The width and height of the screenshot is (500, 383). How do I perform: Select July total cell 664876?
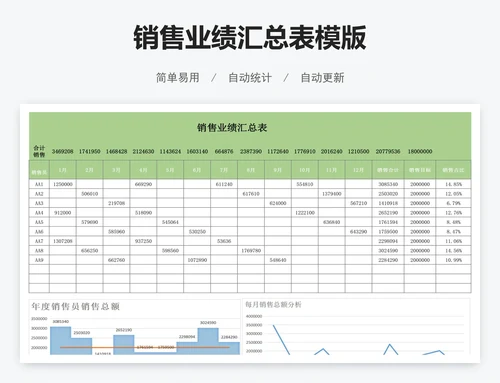224,151
